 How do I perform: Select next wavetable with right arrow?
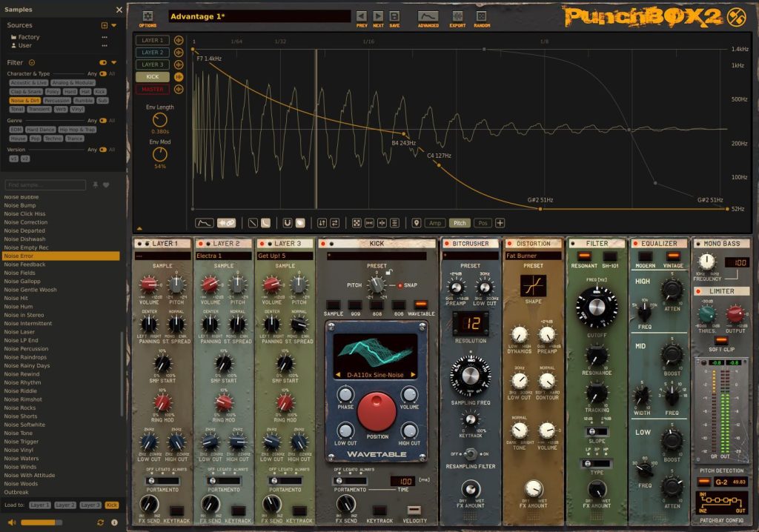coord(413,375)
